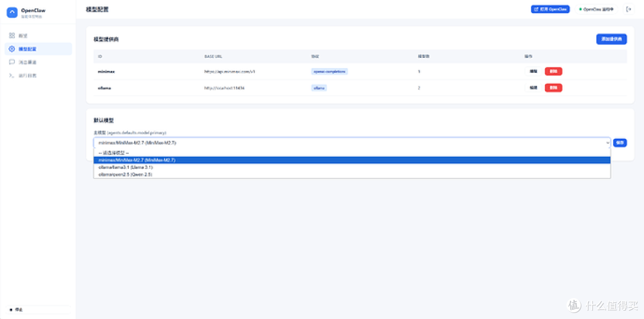Choose the '-- 请选择模型 --' placeholder option
The width and height of the screenshot is (644, 319).
352,153
